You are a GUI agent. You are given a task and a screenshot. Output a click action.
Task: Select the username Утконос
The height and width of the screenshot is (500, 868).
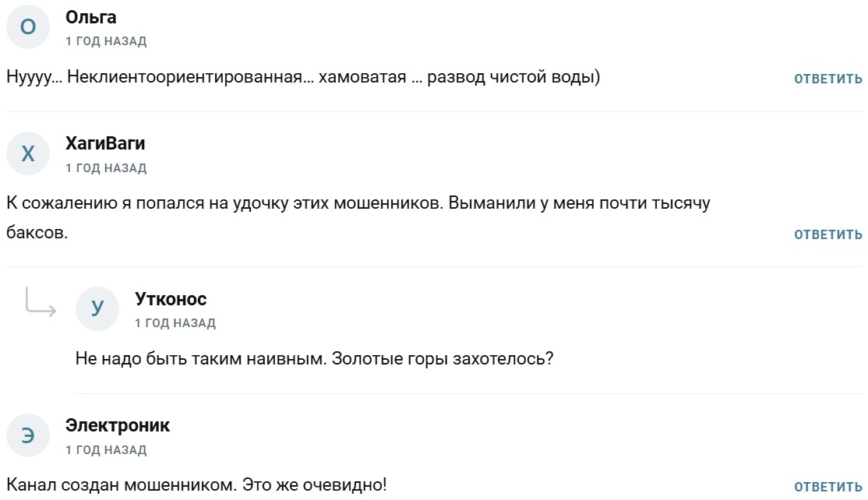click(x=171, y=299)
